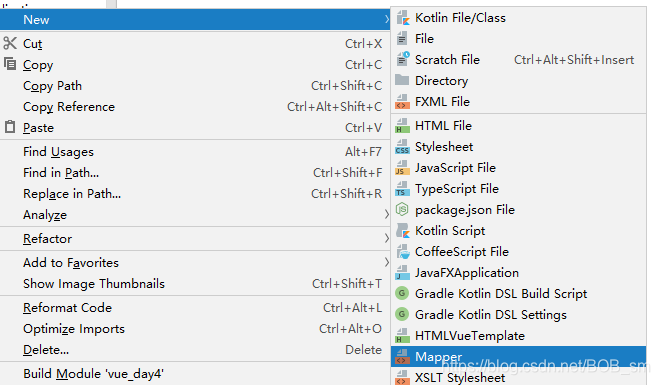Click the File icon in New submenu
The width and height of the screenshot is (660, 385).
(x=402, y=39)
